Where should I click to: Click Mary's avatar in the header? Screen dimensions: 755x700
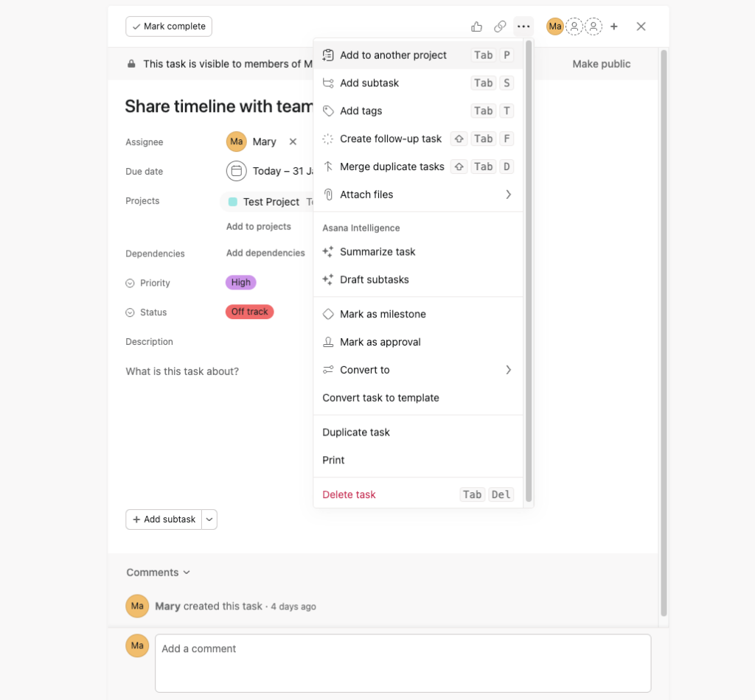click(x=554, y=26)
